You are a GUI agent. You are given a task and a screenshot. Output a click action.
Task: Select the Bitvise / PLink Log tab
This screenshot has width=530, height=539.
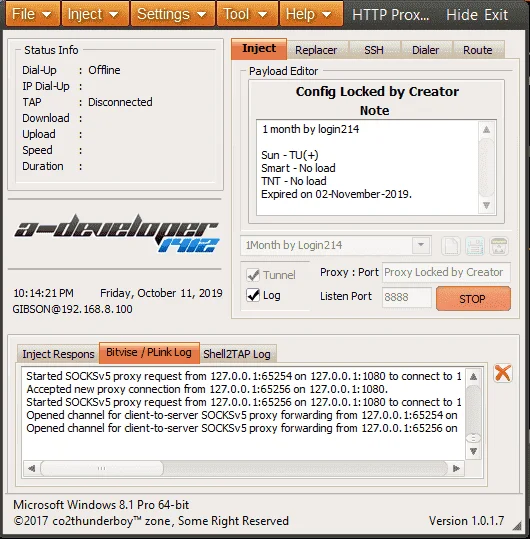149,353
